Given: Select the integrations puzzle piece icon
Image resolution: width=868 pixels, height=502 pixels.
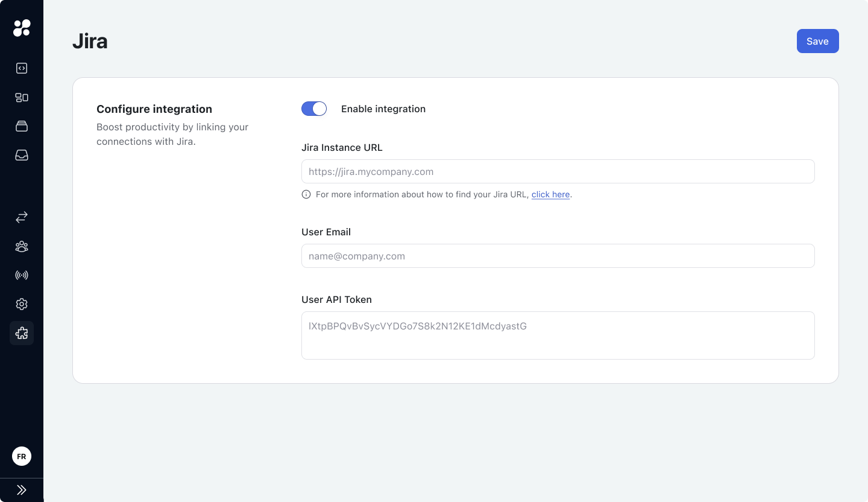Looking at the screenshot, I should [22, 333].
